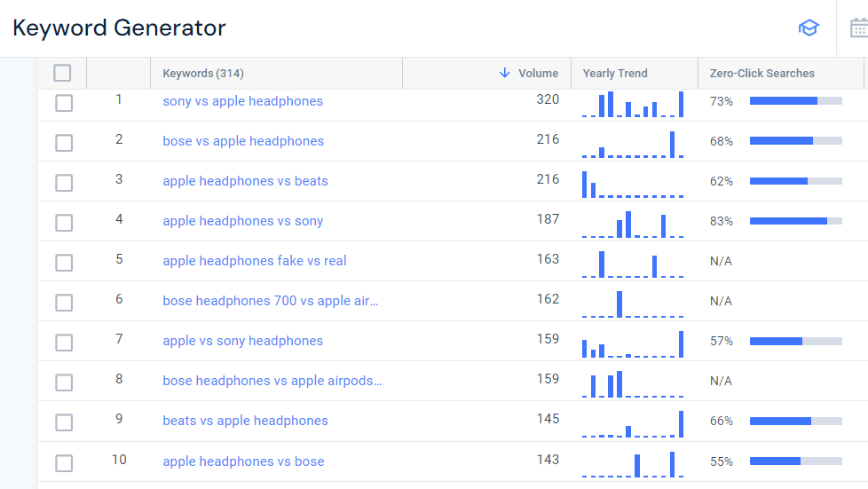Sort by the Keywords (314) column header
The height and width of the screenshot is (489, 868).
[x=203, y=73]
